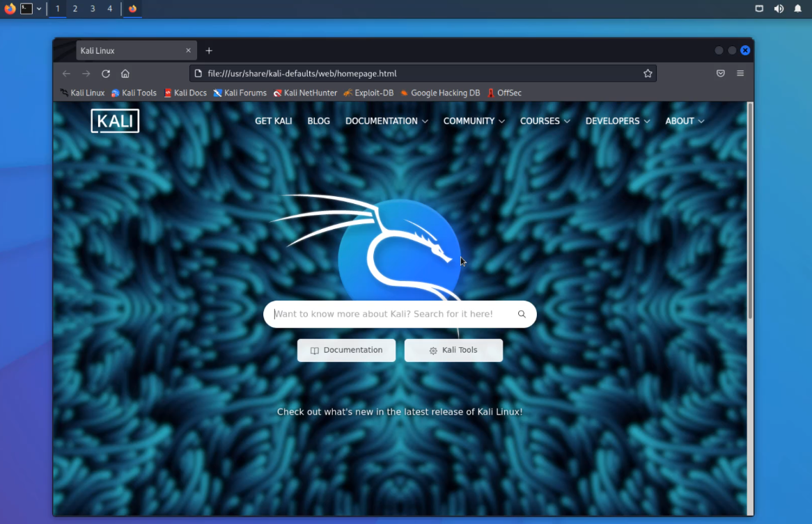Focus the URL address bar
The height and width of the screenshot is (524, 812).
422,74
